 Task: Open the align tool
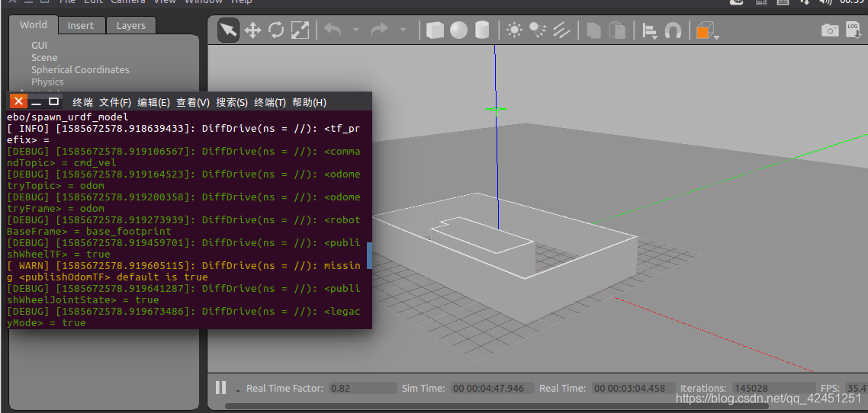(x=649, y=30)
